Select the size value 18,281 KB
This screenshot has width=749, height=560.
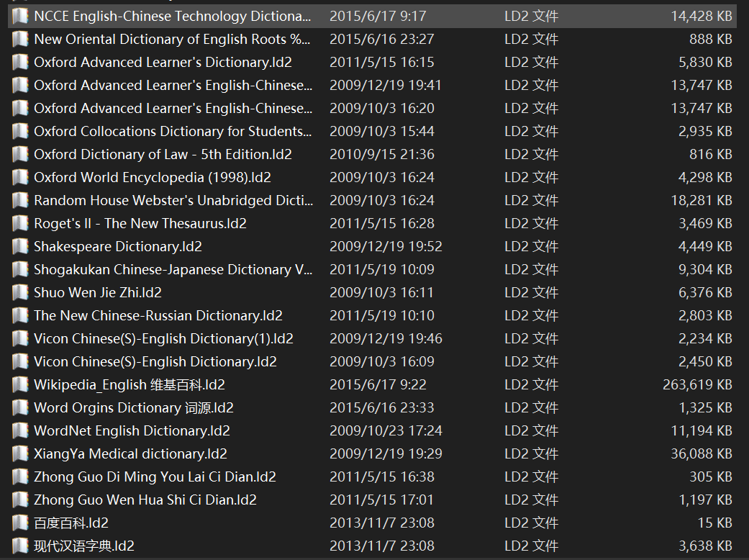pyautogui.click(x=702, y=200)
